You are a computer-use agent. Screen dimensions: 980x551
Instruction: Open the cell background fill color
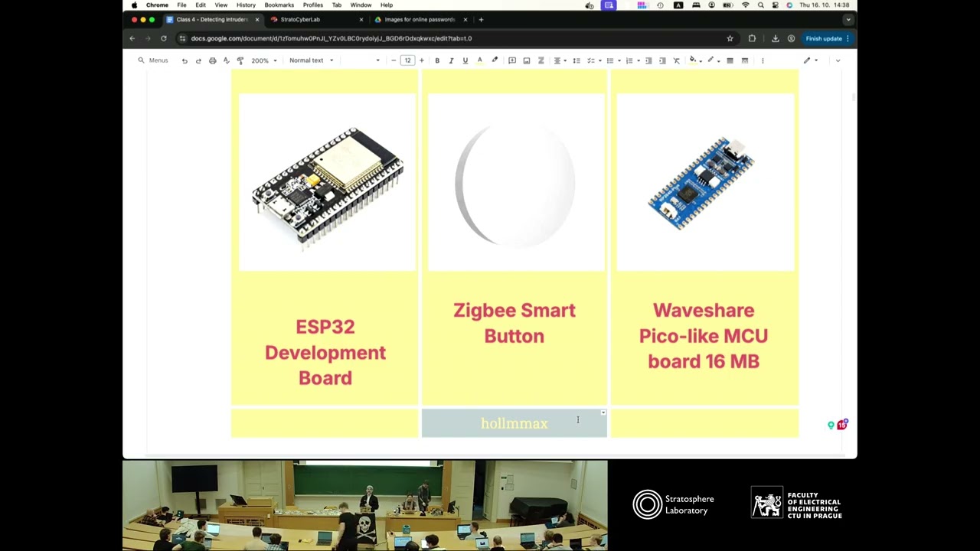tap(694, 60)
